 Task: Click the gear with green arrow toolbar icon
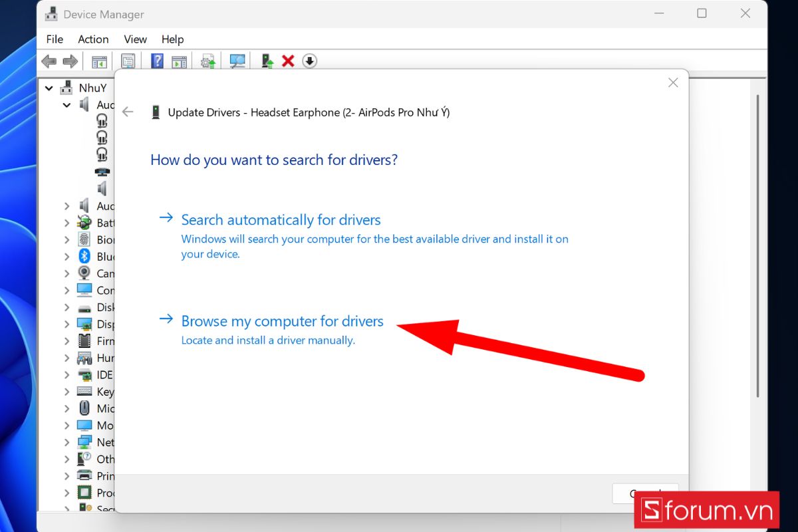pos(208,61)
